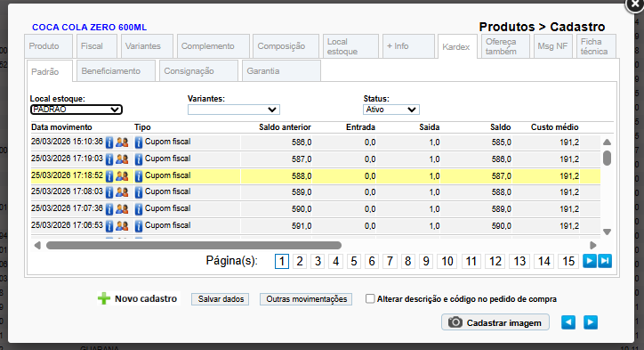Image resolution: width=644 pixels, height=350 pixels.
Task: Open the Ofereça também tab
Action: pyautogui.click(x=505, y=46)
